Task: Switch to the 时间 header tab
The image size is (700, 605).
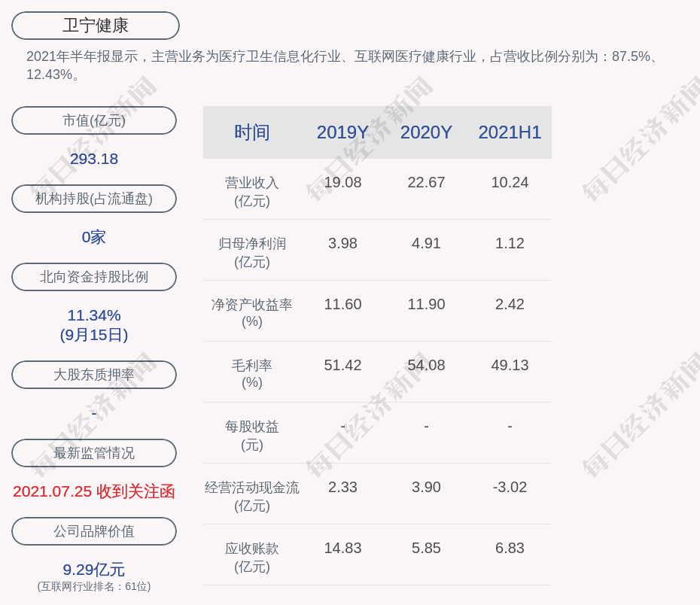Action: [251, 132]
